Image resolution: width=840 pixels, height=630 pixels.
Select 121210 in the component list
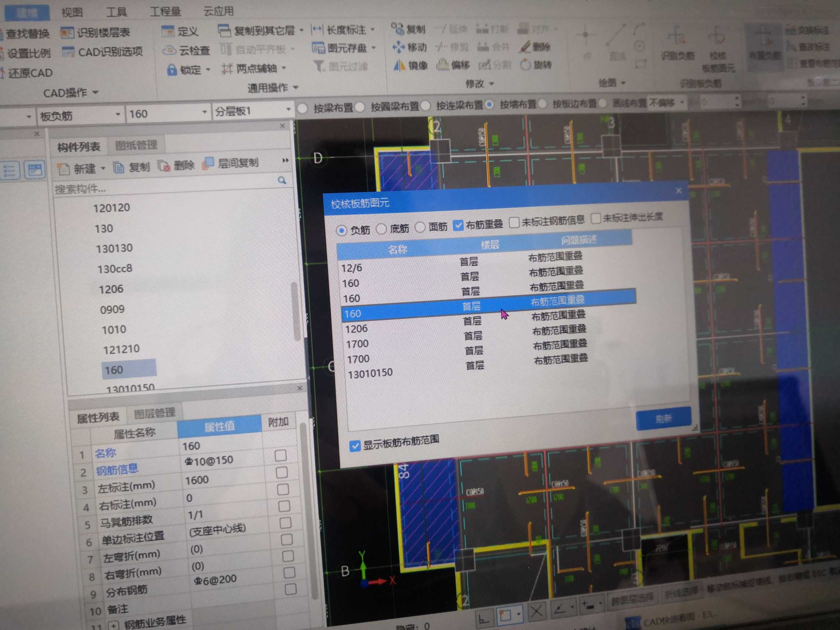point(121,349)
